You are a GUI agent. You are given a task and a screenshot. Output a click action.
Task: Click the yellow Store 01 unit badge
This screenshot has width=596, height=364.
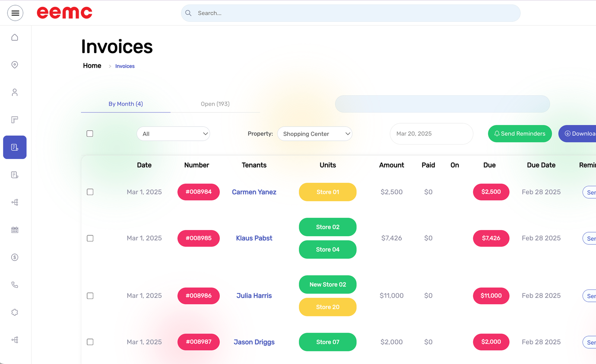[327, 192]
